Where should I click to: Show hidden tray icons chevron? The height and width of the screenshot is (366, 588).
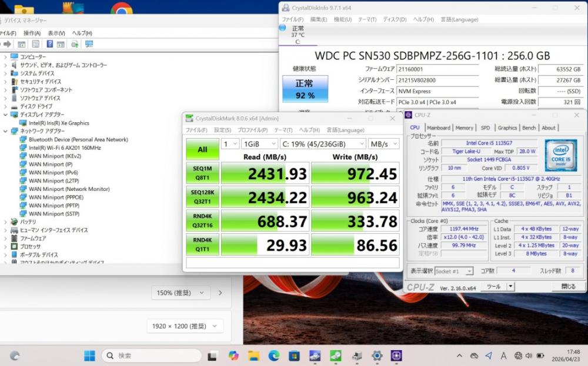[459, 355]
